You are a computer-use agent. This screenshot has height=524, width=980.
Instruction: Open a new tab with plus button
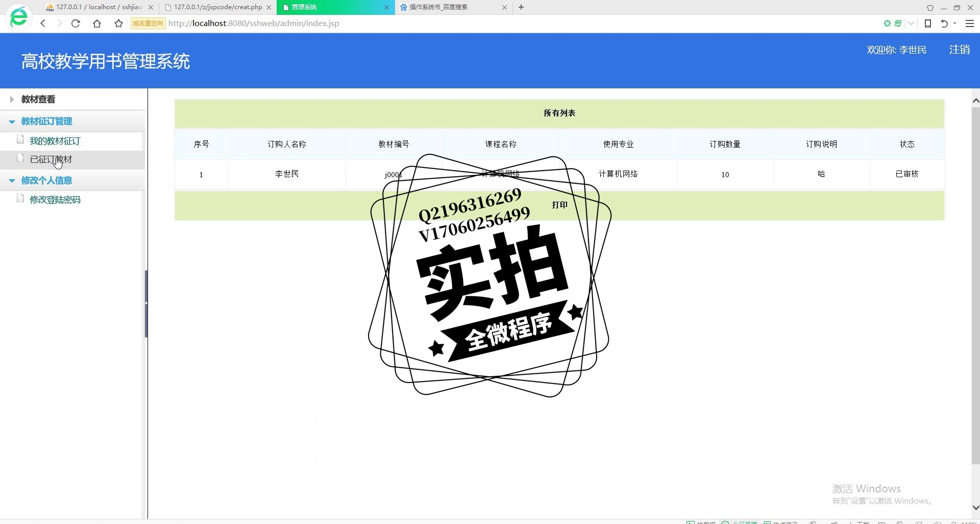point(521,7)
